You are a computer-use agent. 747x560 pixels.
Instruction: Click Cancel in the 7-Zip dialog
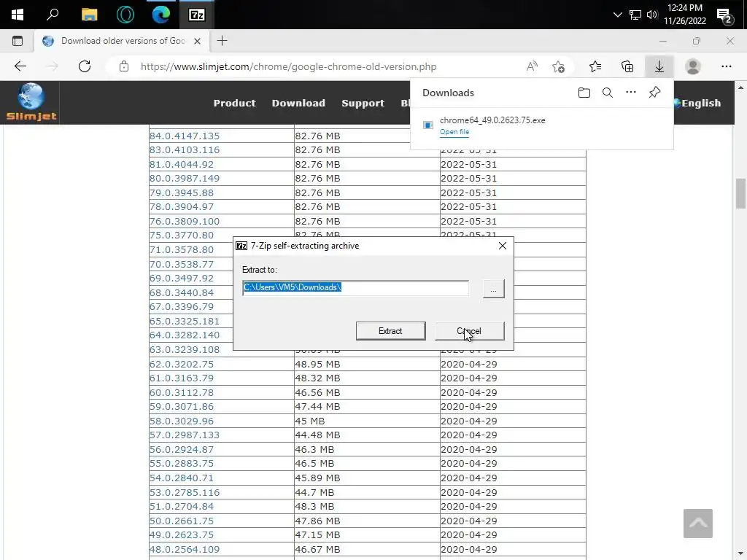pyautogui.click(x=469, y=331)
